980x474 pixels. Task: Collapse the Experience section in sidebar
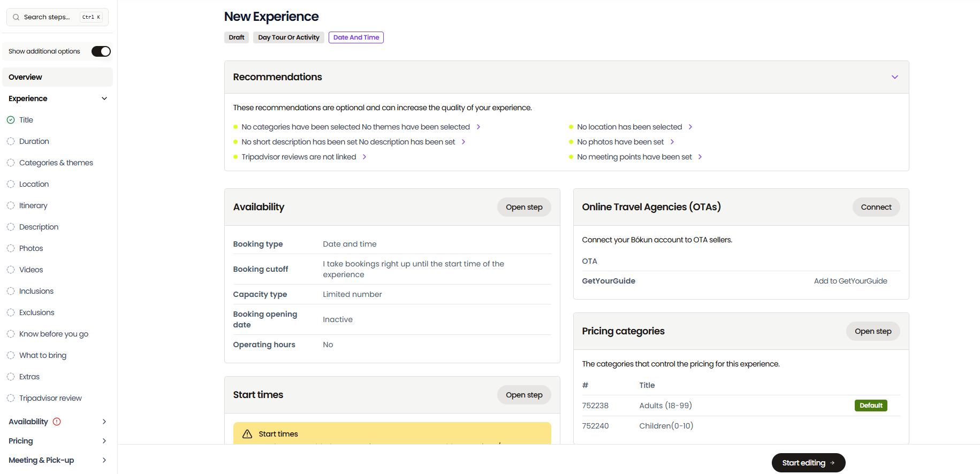coord(104,98)
